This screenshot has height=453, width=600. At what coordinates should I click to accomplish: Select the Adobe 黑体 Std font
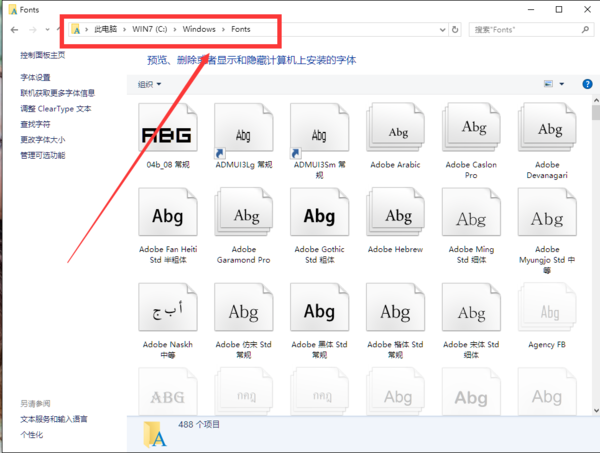tap(320, 307)
